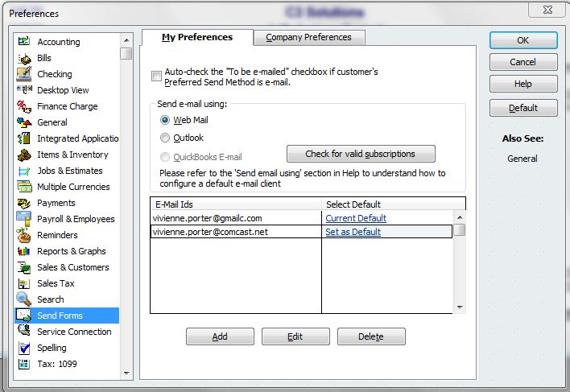Image resolution: width=570 pixels, height=392 pixels.
Task: Click the Finance Charge percent icon
Action: (x=24, y=106)
